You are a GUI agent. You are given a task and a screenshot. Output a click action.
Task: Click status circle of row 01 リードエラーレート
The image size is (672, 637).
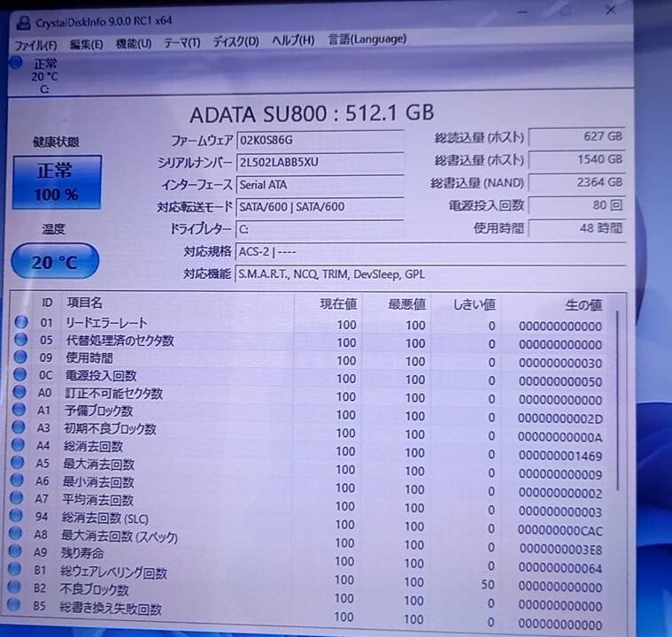click(x=21, y=322)
